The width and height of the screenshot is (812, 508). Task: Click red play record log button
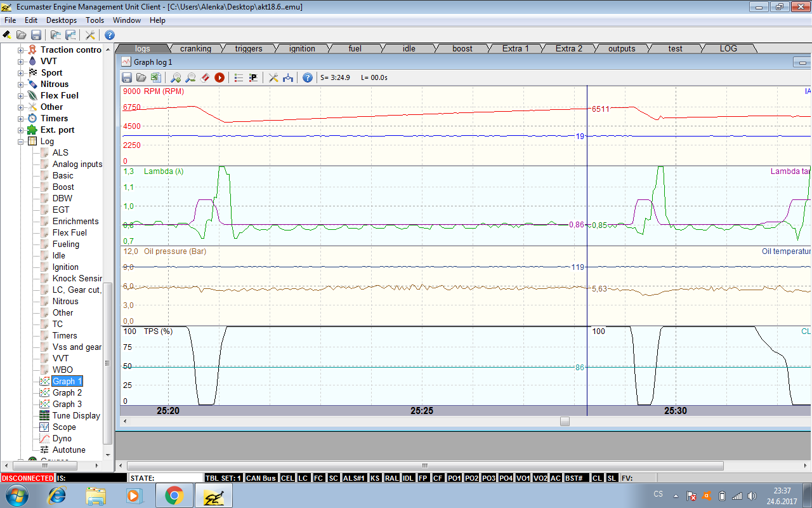[219, 77]
